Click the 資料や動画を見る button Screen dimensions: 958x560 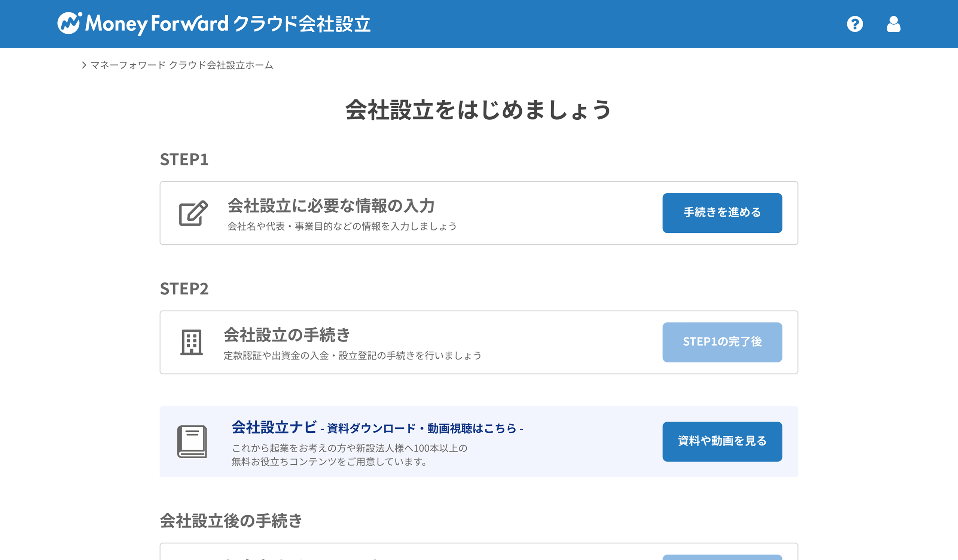coord(722,441)
